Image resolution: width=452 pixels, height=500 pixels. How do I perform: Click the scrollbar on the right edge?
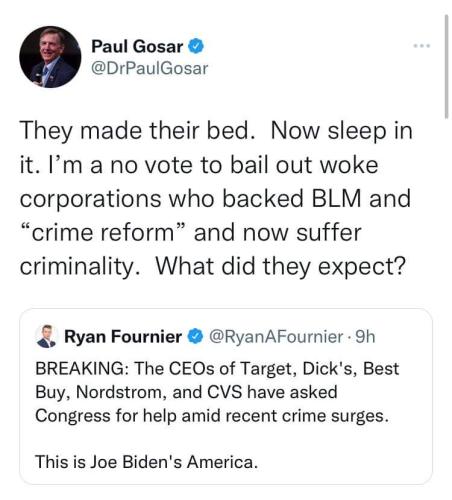[446, 67]
